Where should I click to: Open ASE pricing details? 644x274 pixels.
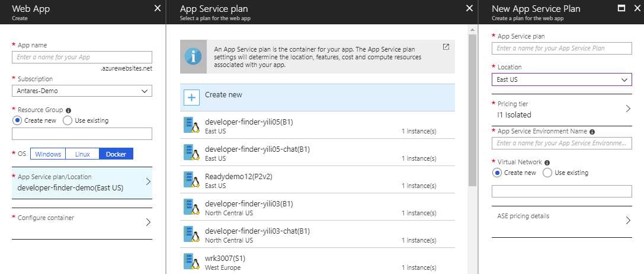[562, 220]
